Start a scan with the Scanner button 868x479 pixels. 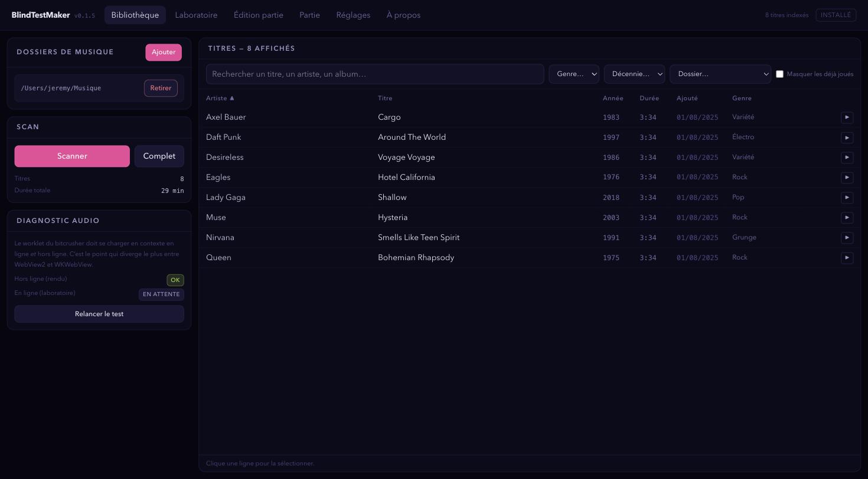click(x=72, y=156)
